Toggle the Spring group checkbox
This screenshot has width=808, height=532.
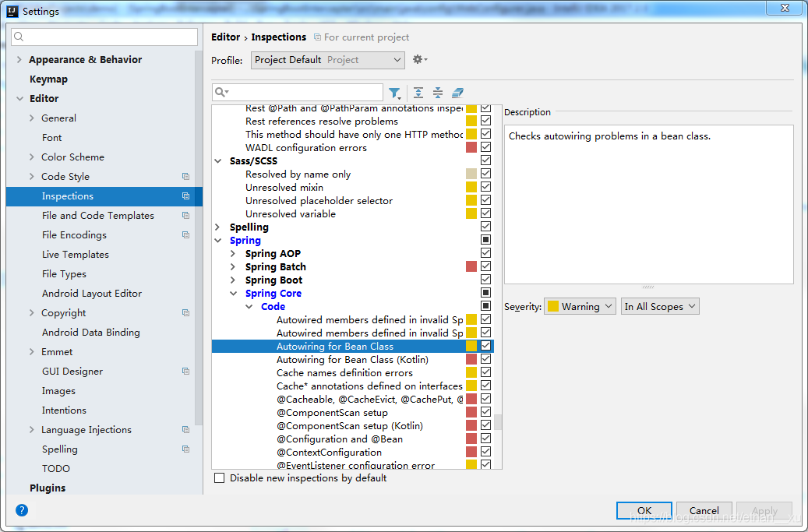click(x=486, y=239)
